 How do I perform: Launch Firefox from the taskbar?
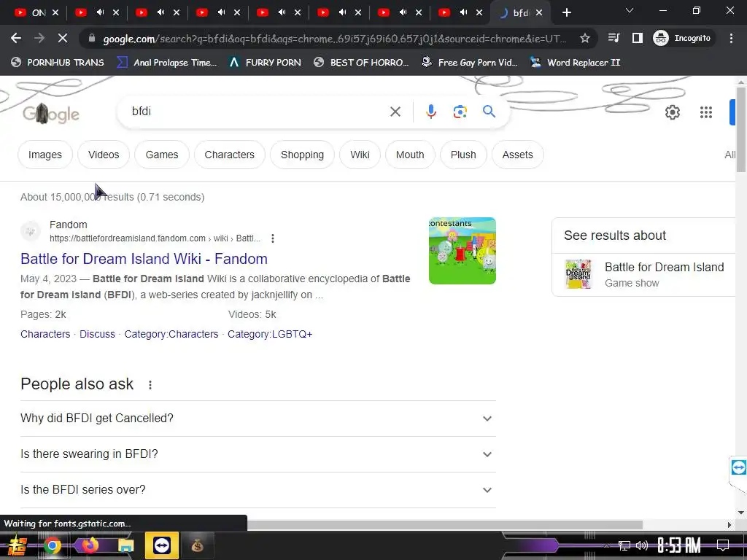(90, 545)
